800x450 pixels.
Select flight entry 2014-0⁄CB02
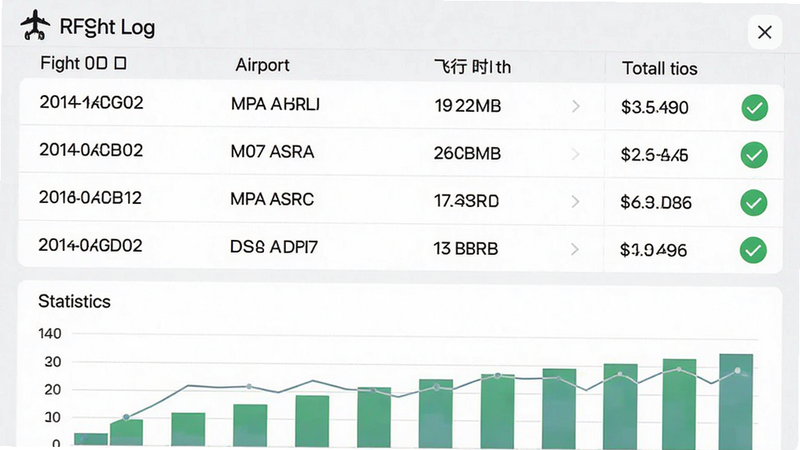(x=91, y=150)
